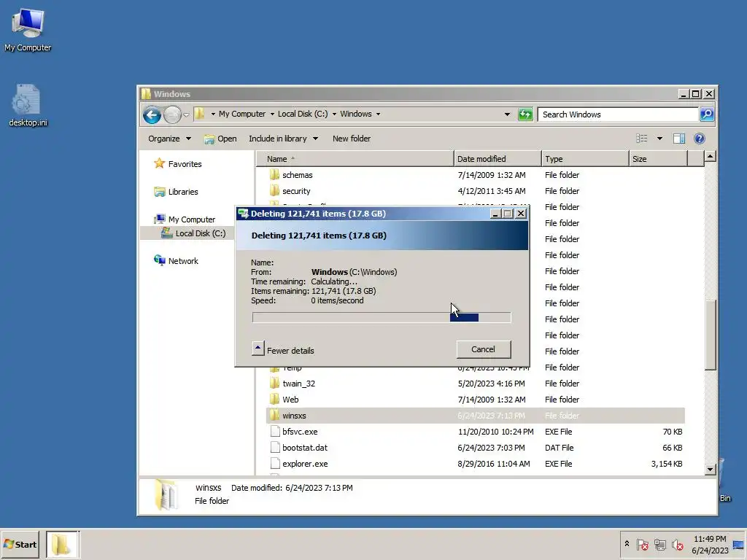Select the bootstat.dat file icon

274,448
